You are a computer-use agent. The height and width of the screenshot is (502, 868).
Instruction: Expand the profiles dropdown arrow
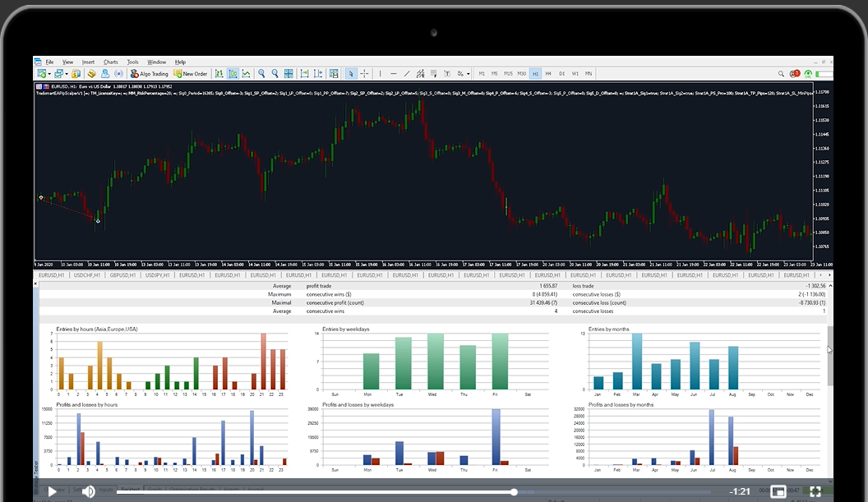tap(66, 73)
